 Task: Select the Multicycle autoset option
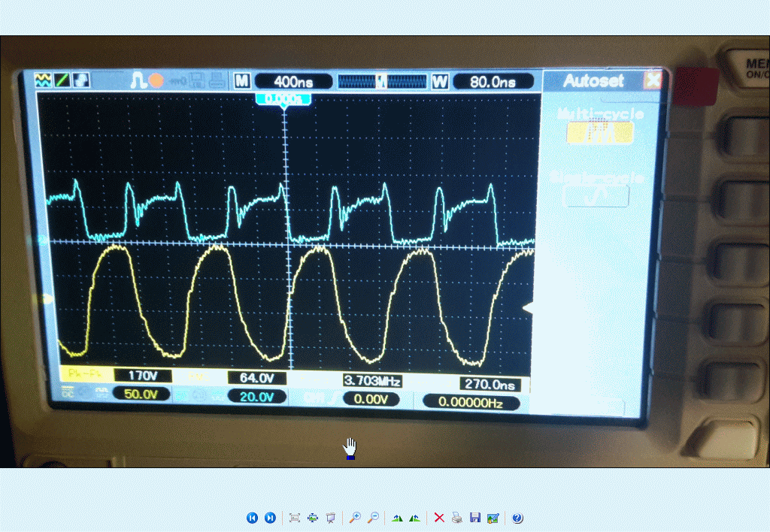coord(599,132)
